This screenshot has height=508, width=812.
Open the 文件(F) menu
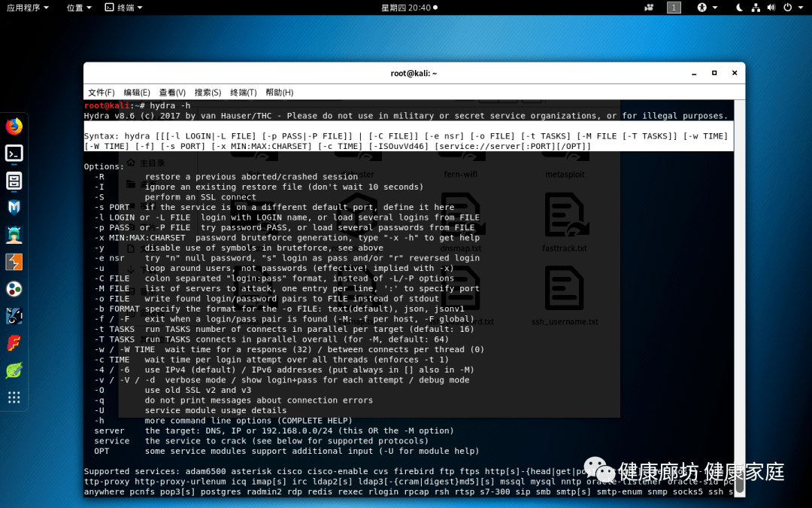[101, 93]
